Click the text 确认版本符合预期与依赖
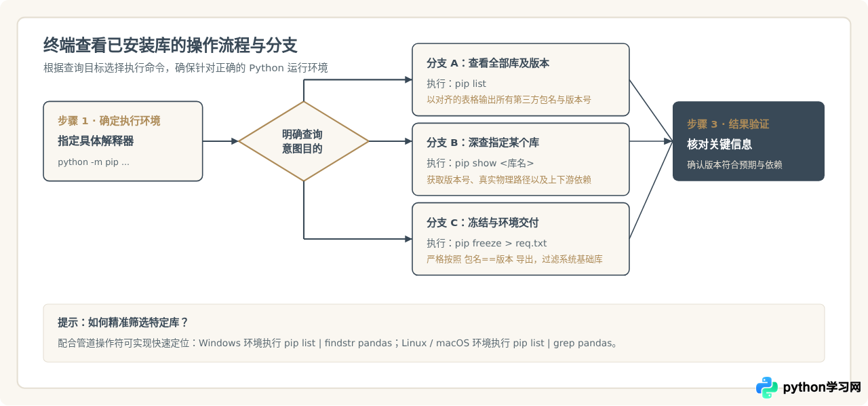Viewport: 868px width, 406px height. click(x=734, y=165)
